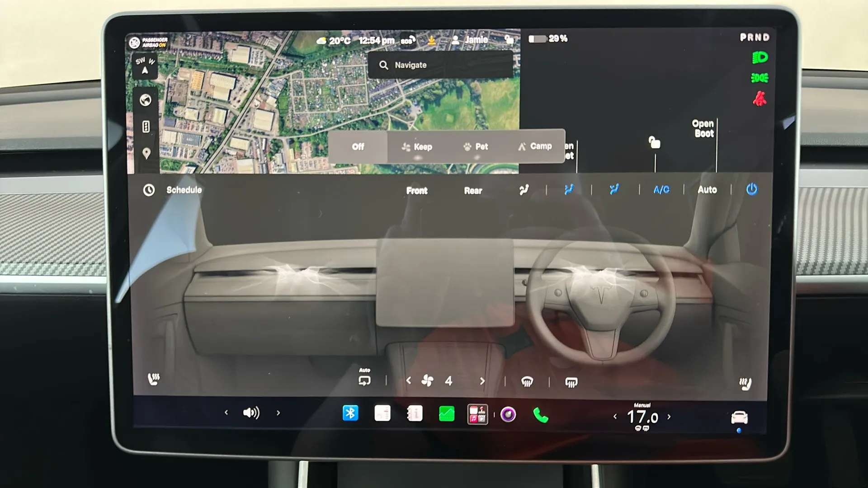Open the green phone app

pos(541,415)
